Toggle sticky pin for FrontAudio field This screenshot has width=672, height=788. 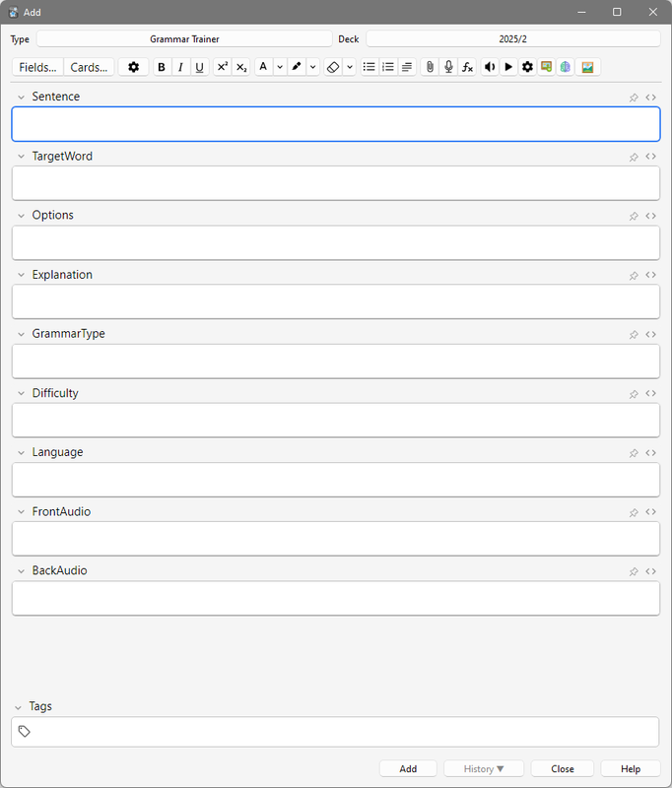[634, 512]
